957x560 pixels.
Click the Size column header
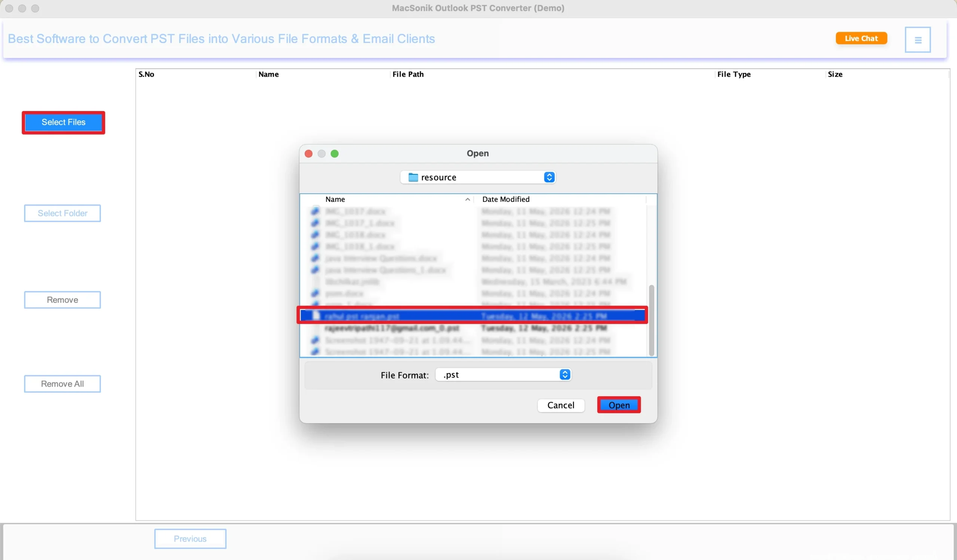(835, 74)
